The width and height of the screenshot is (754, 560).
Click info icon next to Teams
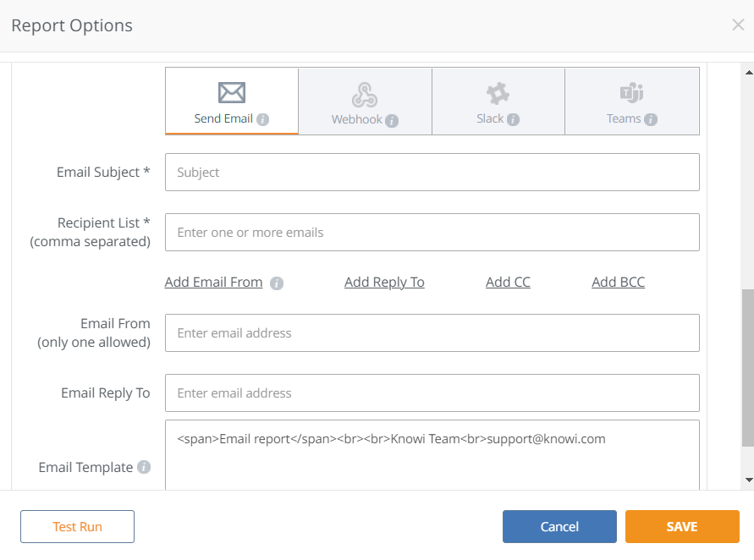pos(651,119)
